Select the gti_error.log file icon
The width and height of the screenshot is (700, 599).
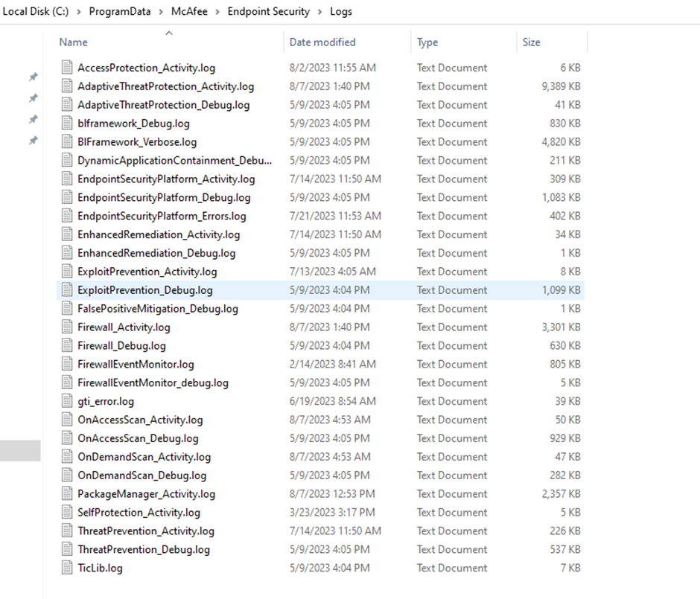click(x=66, y=400)
